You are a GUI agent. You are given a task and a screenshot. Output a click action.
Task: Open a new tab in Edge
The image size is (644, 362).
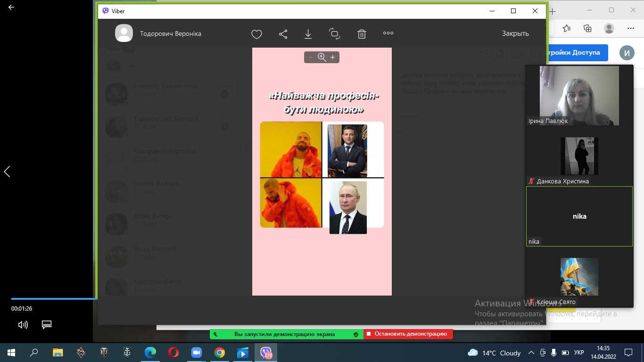click(553, 11)
